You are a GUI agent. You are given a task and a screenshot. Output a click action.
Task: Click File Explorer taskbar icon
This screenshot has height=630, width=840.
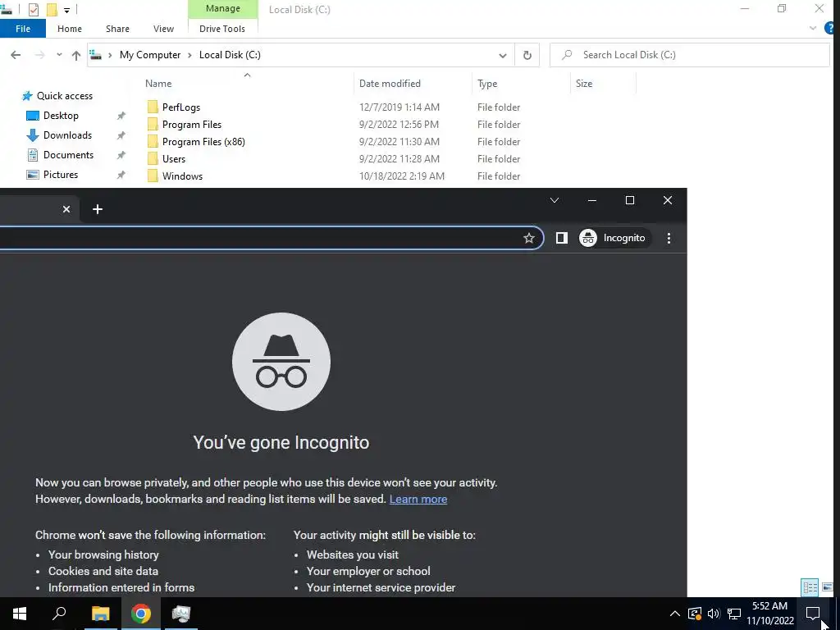click(100, 614)
